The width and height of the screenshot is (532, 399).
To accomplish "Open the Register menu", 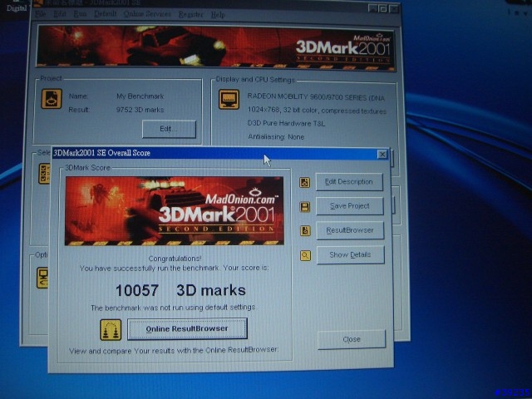I will pyautogui.click(x=191, y=14).
